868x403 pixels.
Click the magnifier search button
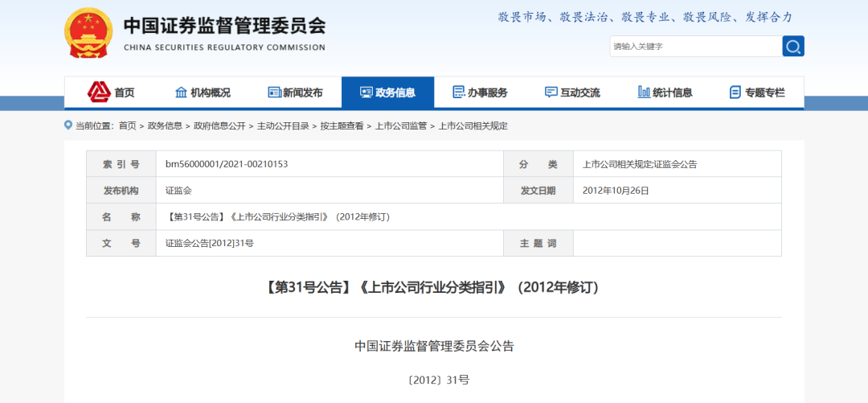tap(792, 46)
